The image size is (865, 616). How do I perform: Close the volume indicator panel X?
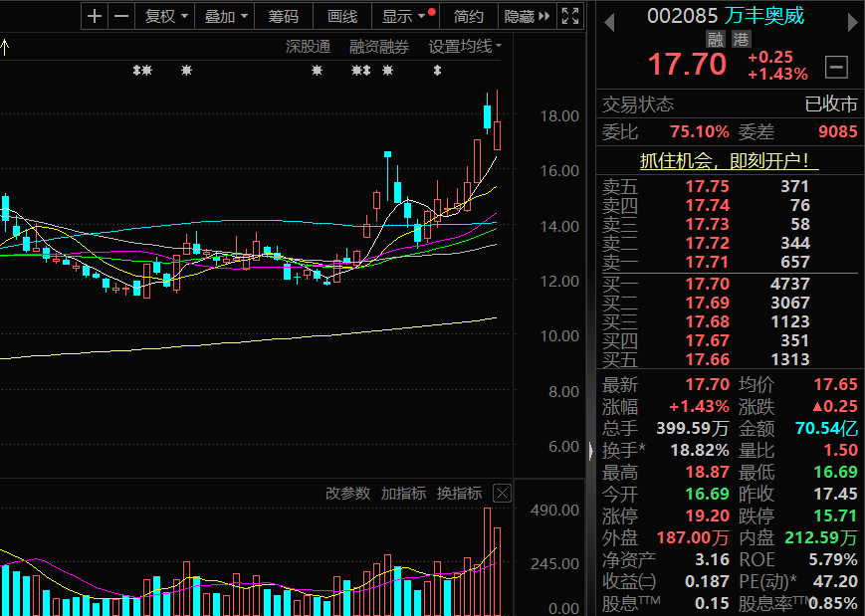point(502,493)
